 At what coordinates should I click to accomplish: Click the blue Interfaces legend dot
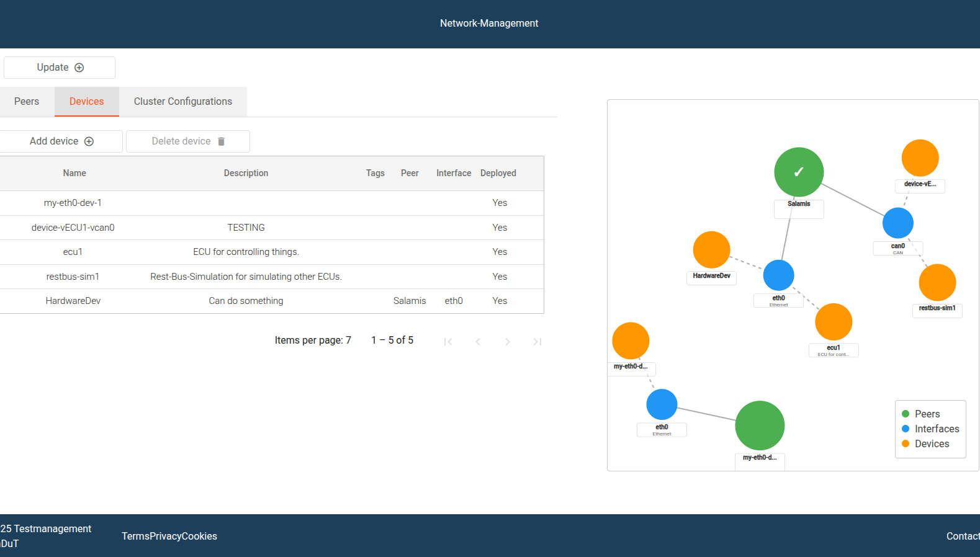pyautogui.click(x=906, y=429)
